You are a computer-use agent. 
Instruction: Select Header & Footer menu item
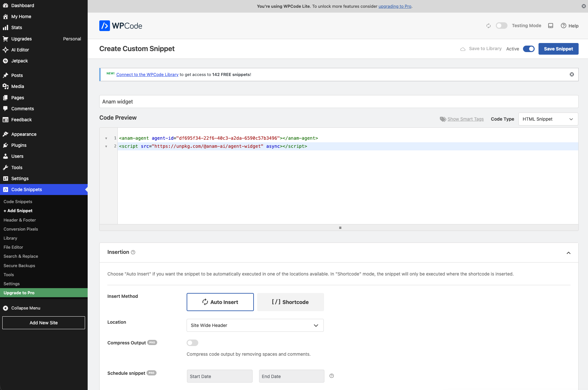click(19, 220)
